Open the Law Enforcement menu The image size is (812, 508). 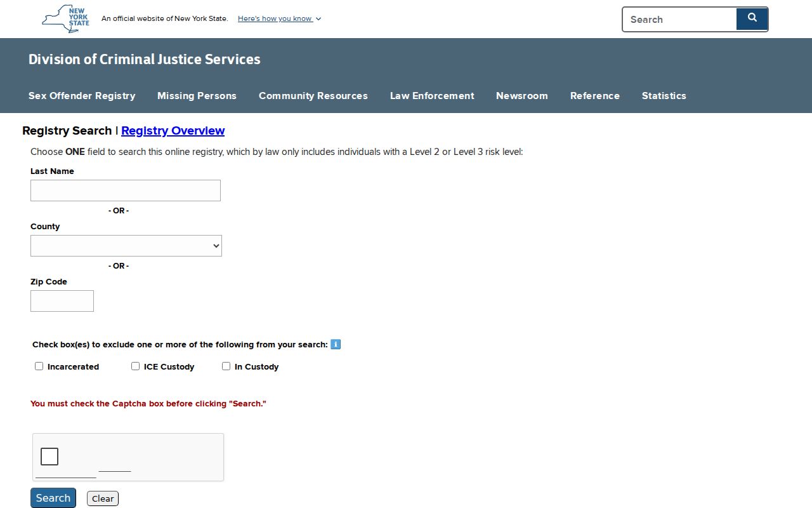click(432, 96)
